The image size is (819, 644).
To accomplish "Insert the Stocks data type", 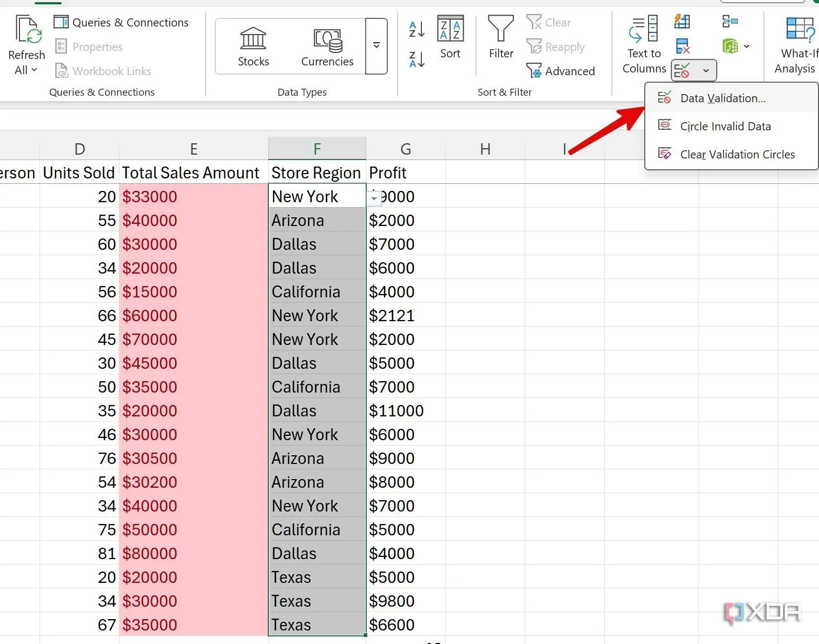I will [x=253, y=47].
